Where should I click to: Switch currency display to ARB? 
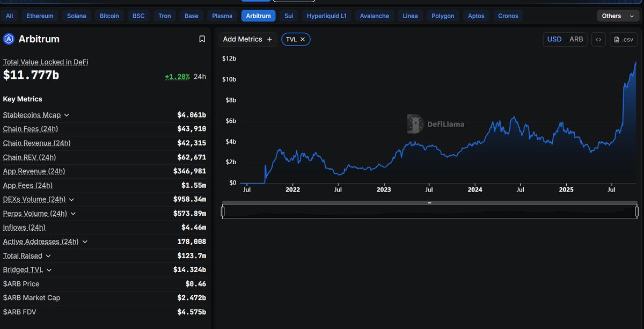(575, 39)
